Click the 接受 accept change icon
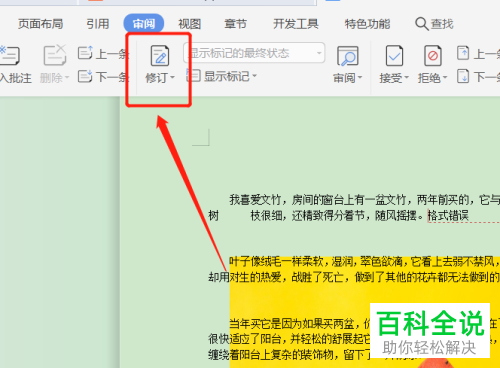This screenshot has width=500, height=368. 394,56
